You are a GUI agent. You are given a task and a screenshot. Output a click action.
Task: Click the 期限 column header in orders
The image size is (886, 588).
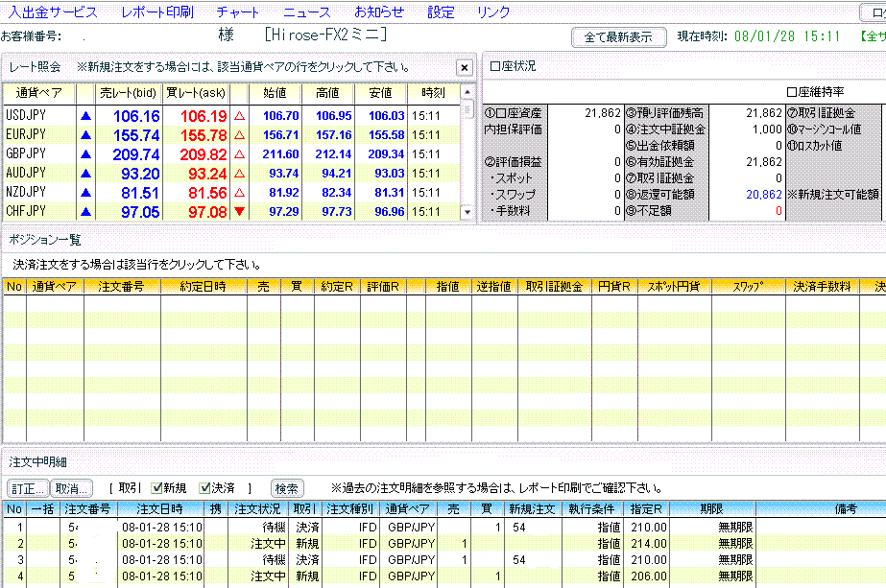pos(711,509)
